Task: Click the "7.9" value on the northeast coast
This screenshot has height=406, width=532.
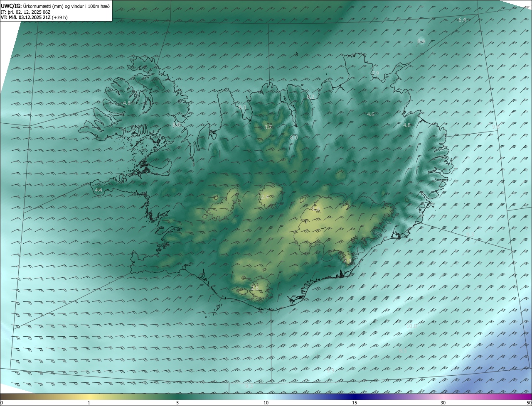Action: (375, 73)
